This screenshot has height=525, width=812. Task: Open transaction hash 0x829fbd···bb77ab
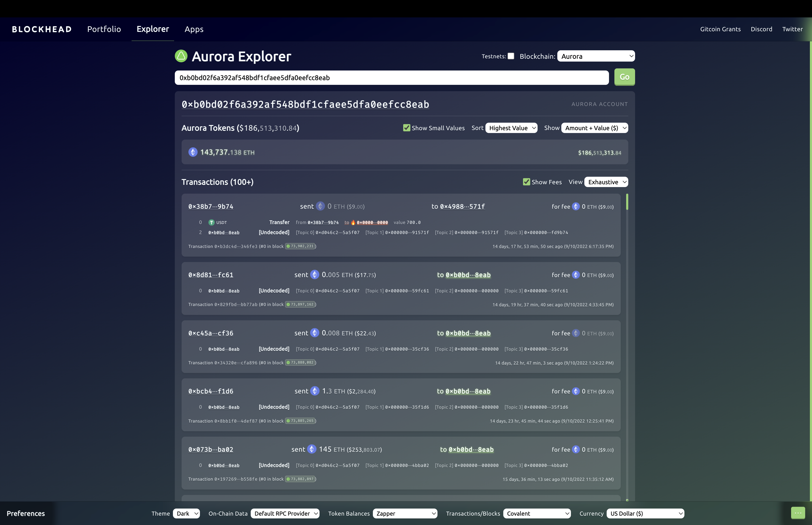pyautogui.click(x=236, y=305)
